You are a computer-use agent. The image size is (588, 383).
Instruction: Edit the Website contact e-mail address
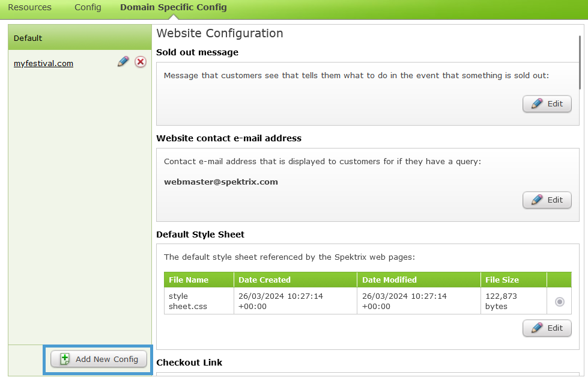[x=547, y=200]
